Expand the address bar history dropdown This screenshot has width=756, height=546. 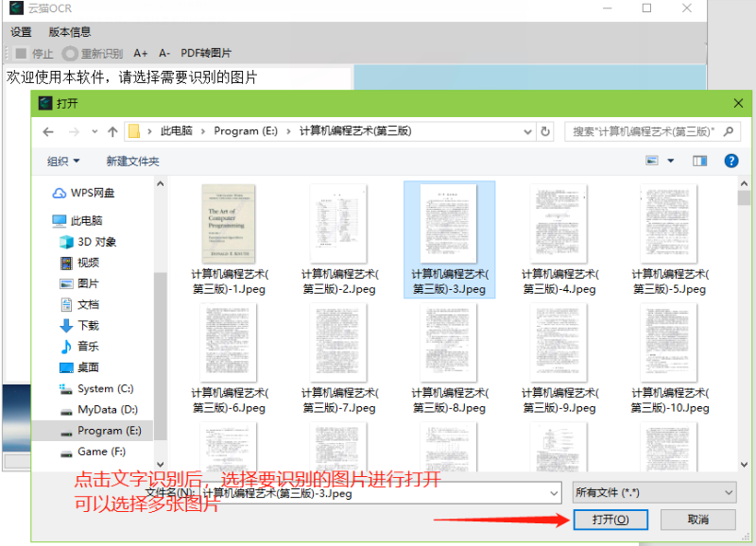528,131
